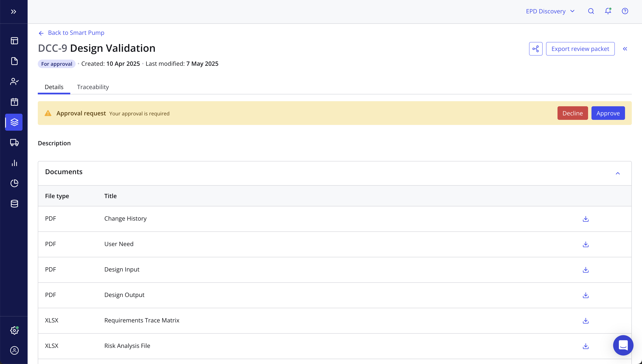642x364 pixels.
Task: Open the truck suppliers sidebar icon
Action: click(14, 143)
